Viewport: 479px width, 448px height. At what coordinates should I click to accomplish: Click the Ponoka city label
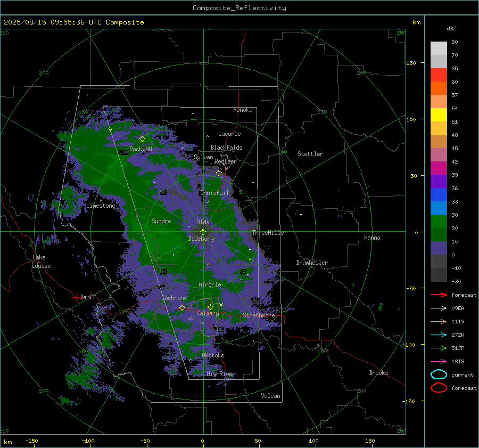pos(243,110)
